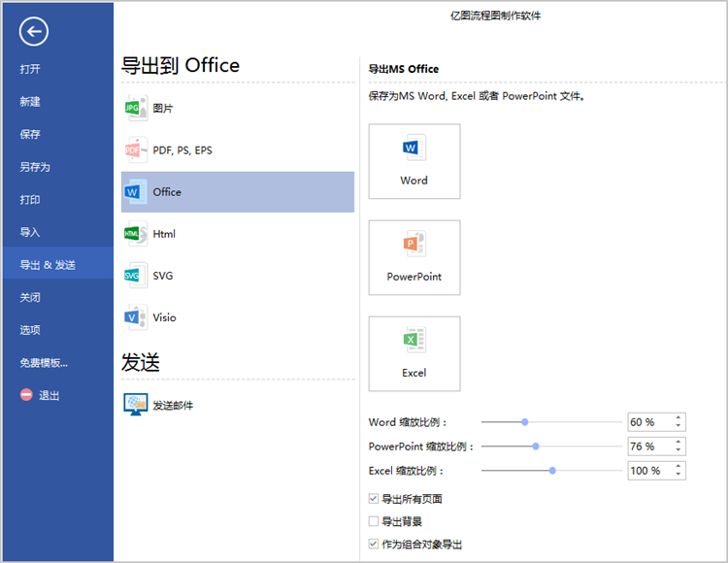This screenshot has height=563, width=728.
Task: Select the SVG export icon
Action: pyautogui.click(x=136, y=276)
